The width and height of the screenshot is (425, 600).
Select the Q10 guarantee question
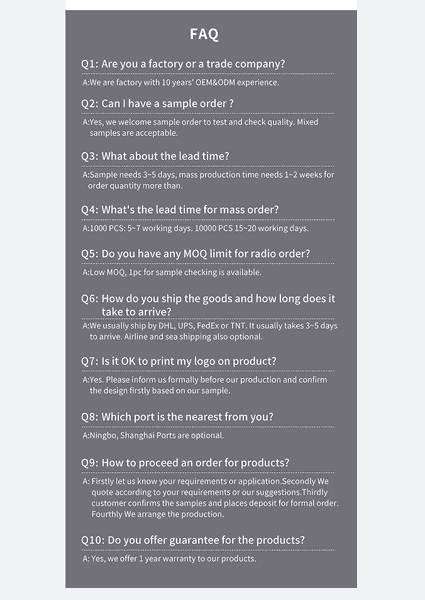(x=193, y=540)
